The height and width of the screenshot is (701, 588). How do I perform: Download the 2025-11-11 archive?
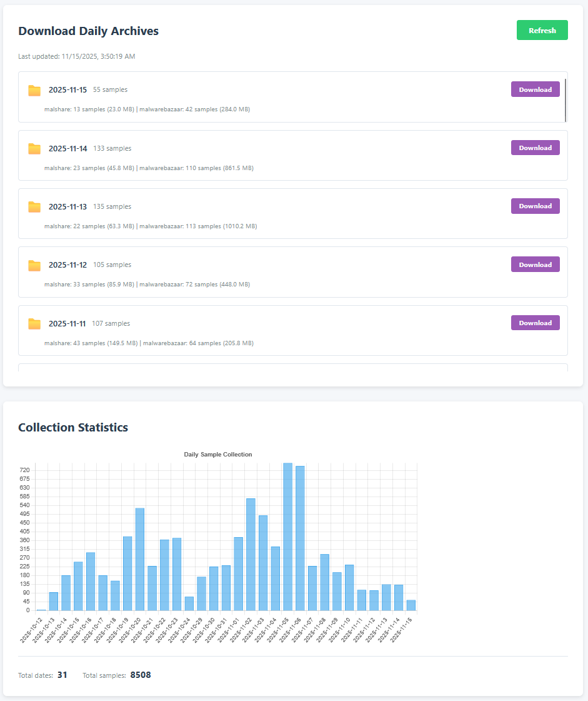point(535,322)
